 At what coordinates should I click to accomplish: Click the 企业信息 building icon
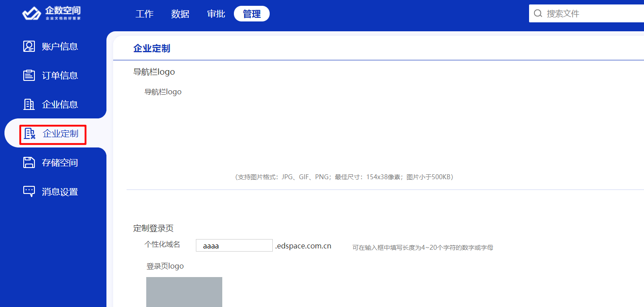(29, 105)
